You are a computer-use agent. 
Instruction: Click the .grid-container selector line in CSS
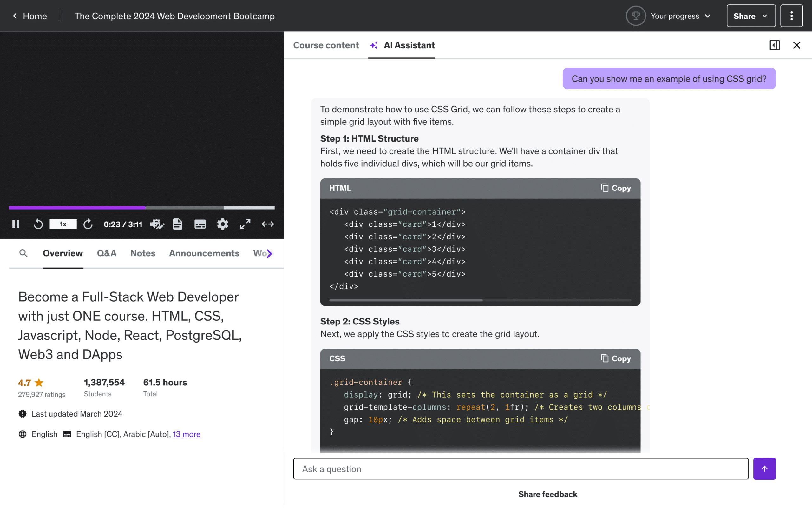click(370, 382)
